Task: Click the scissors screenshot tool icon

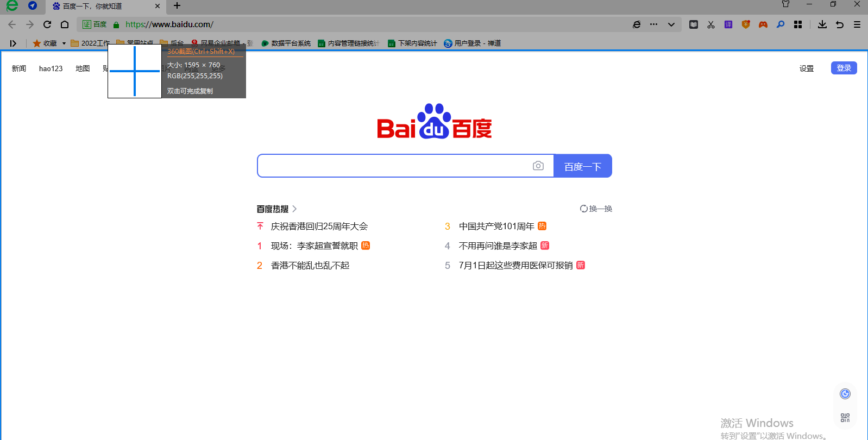Action: click(711, 24)
